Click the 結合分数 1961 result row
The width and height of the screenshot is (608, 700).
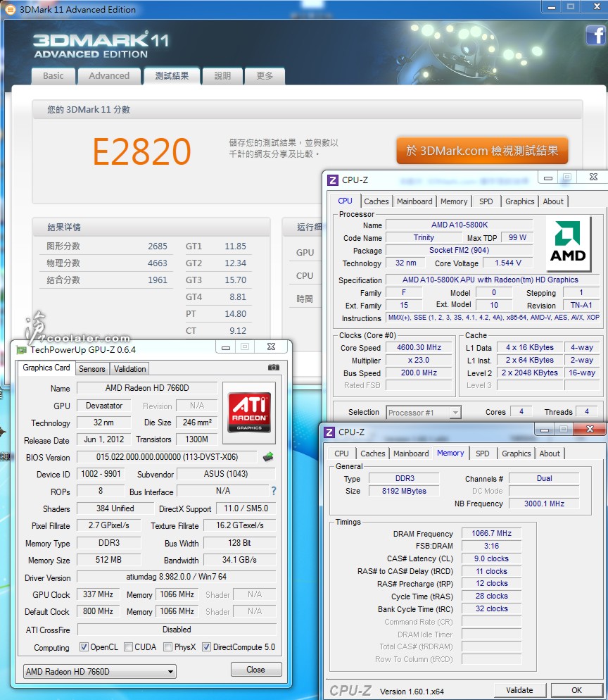coord(107,280)
